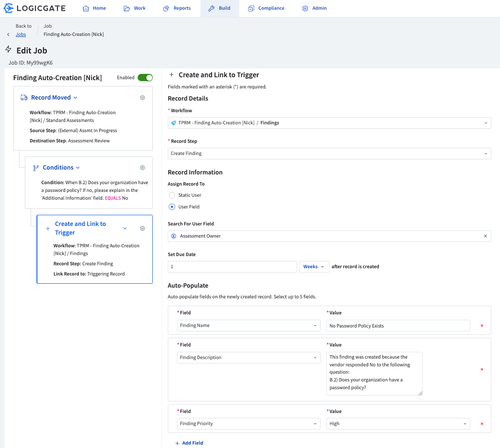
Task: Click Add Field link
Action: 189,443
